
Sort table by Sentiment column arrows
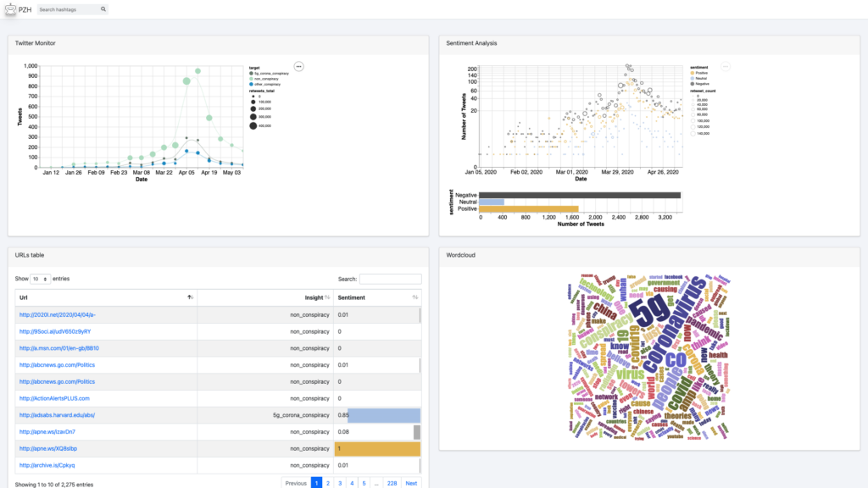[x=415, y=297]
